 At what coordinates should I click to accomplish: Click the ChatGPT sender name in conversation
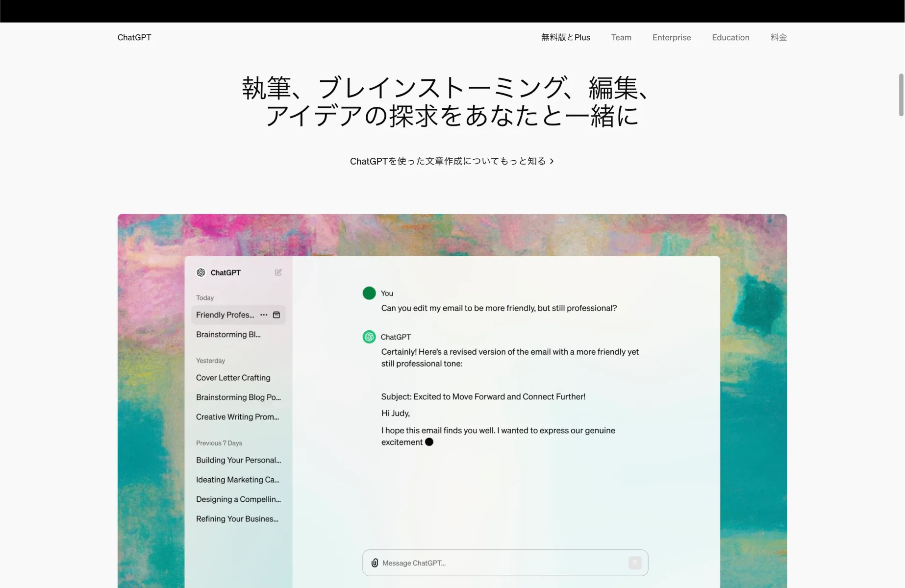click(x=396, y=337)
